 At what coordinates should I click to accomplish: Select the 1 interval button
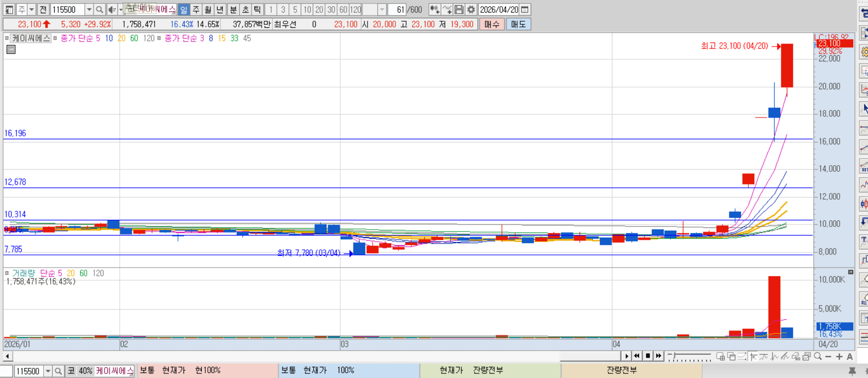(271, 10)
